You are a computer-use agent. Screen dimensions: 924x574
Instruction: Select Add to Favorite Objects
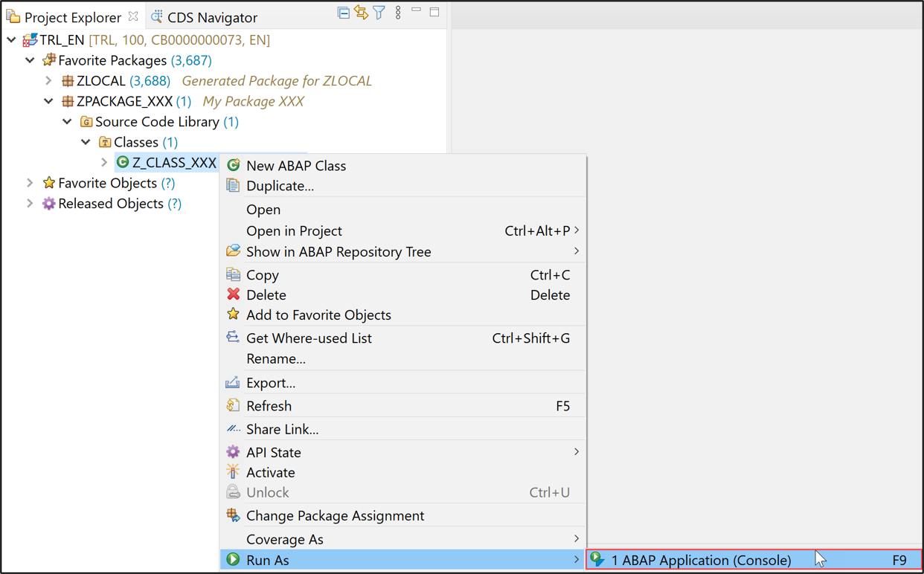[403, 315]
